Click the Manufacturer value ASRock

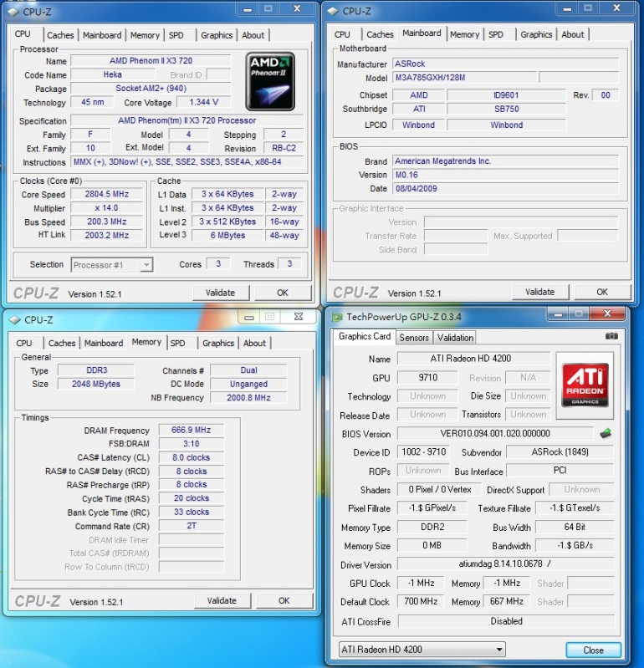505,64
